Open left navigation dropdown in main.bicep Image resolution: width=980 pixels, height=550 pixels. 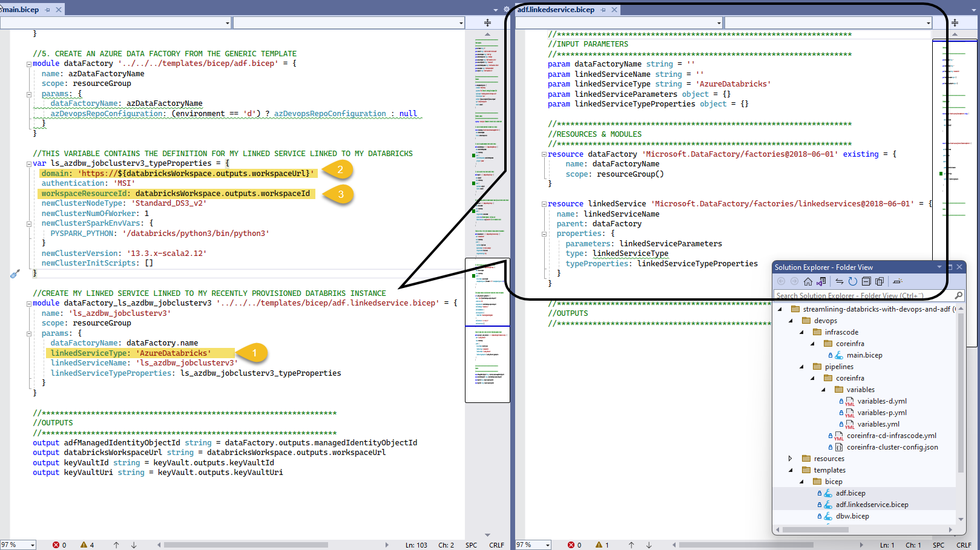point(228,23)
